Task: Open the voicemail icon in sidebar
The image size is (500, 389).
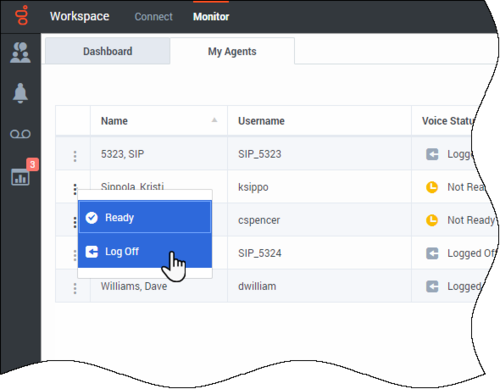Action: point(20,134)
